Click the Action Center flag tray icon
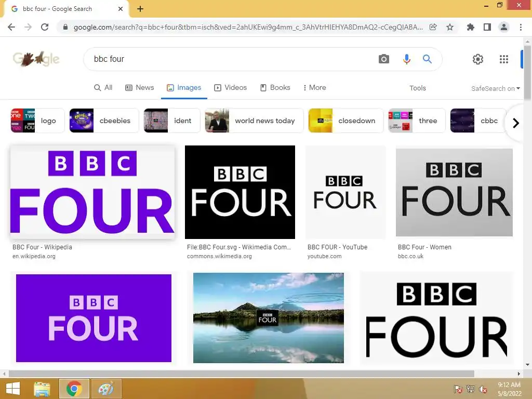 [458, 389]
